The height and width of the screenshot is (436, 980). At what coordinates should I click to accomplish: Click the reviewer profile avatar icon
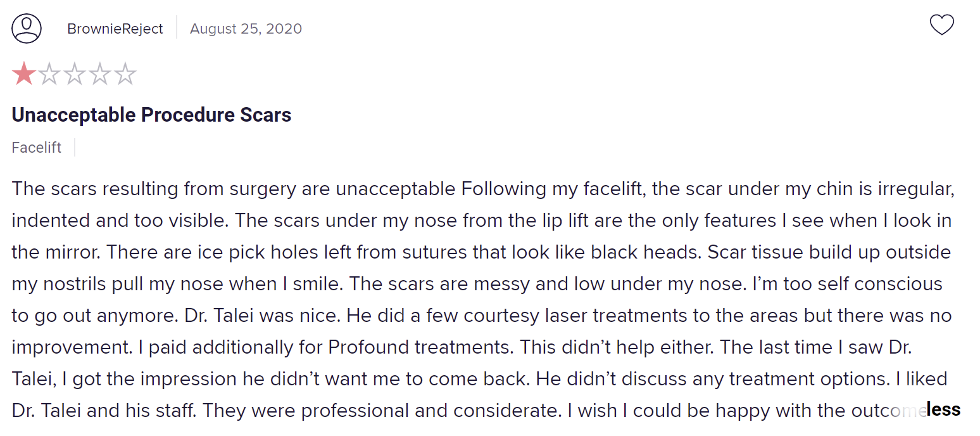tap(27, 29)
